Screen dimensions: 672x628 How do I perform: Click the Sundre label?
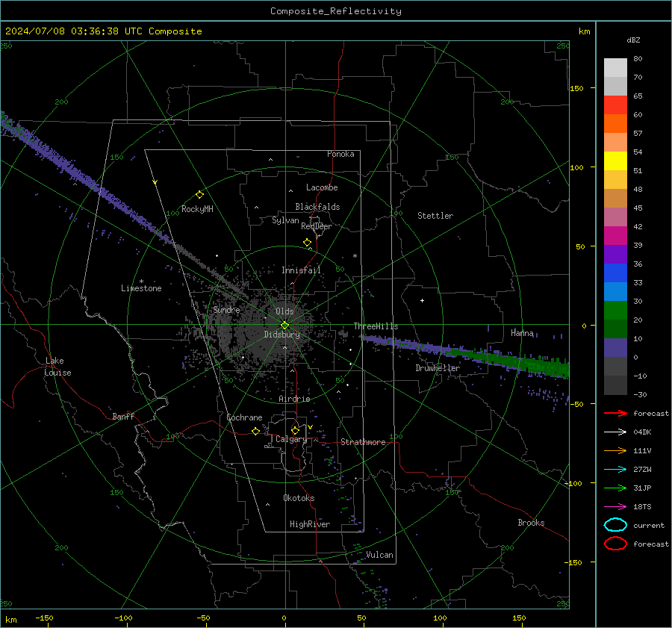click(x=226, y=310)
